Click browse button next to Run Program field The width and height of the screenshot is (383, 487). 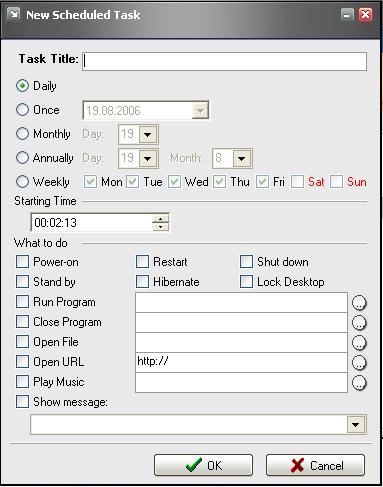359,303
